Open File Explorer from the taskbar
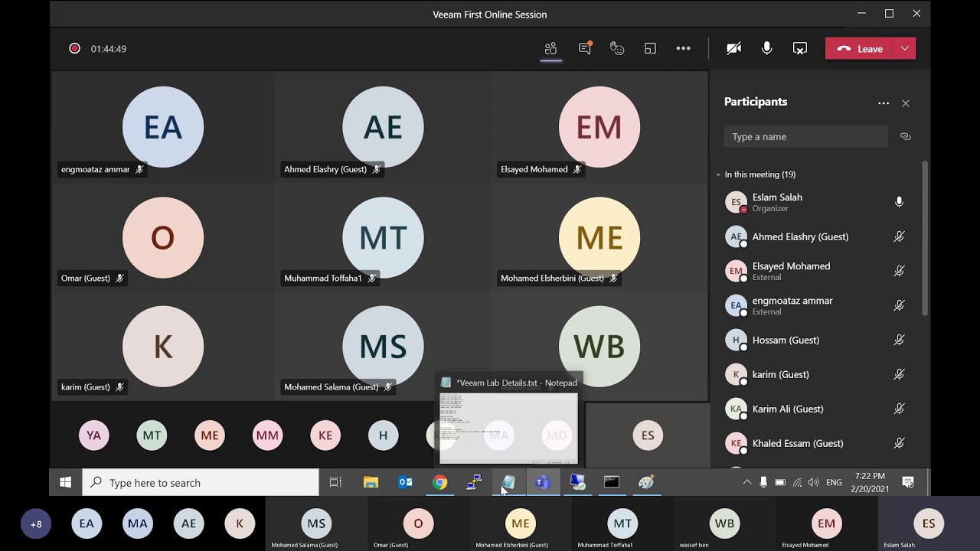The image size is (980, 551). tap(371, 482)
